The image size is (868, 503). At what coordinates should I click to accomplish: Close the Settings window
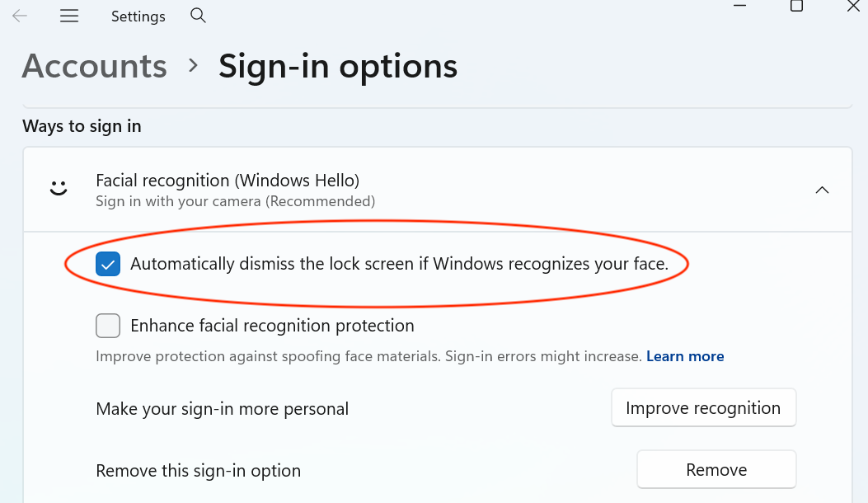[x=853, y=6]
